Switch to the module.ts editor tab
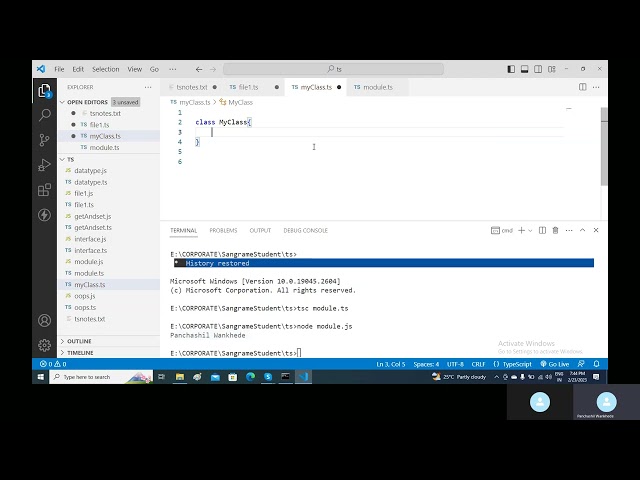This screenshot has width=640, height=480. click(378, 87)
